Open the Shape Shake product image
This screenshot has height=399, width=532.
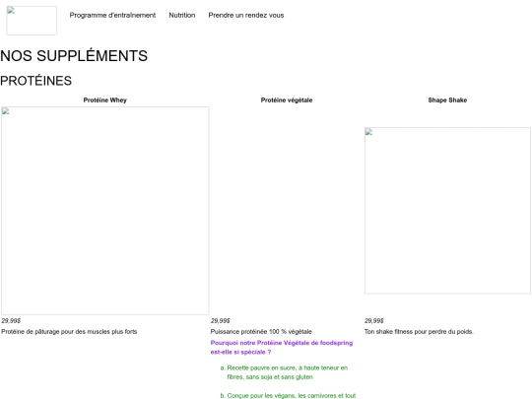pyautogui.click(x=447, y=211)
